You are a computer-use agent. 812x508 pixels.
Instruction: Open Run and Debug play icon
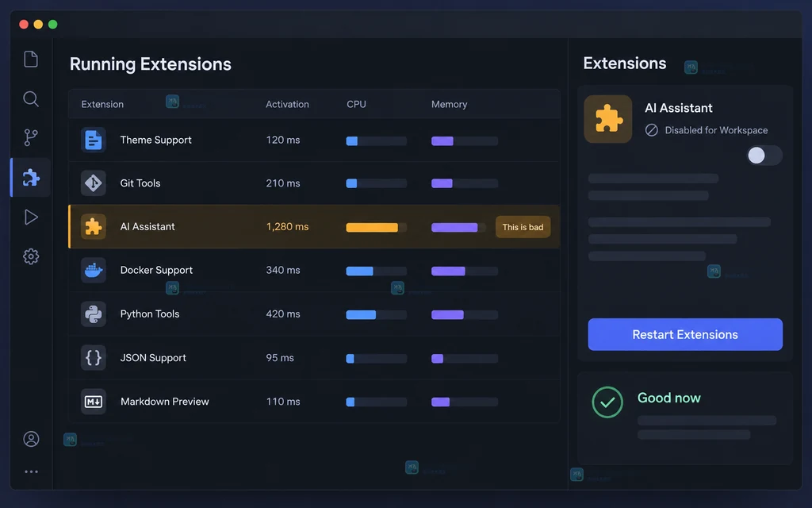(x=31, y=217)
